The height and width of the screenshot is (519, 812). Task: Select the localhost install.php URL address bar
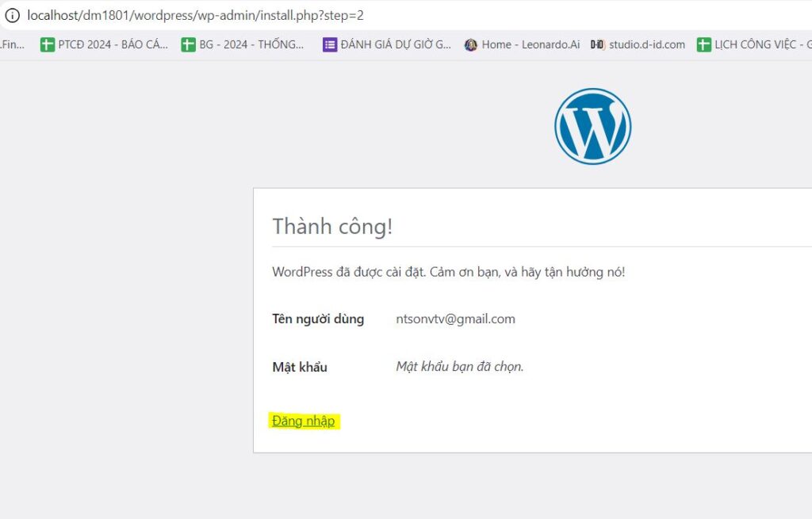(195, 15)
